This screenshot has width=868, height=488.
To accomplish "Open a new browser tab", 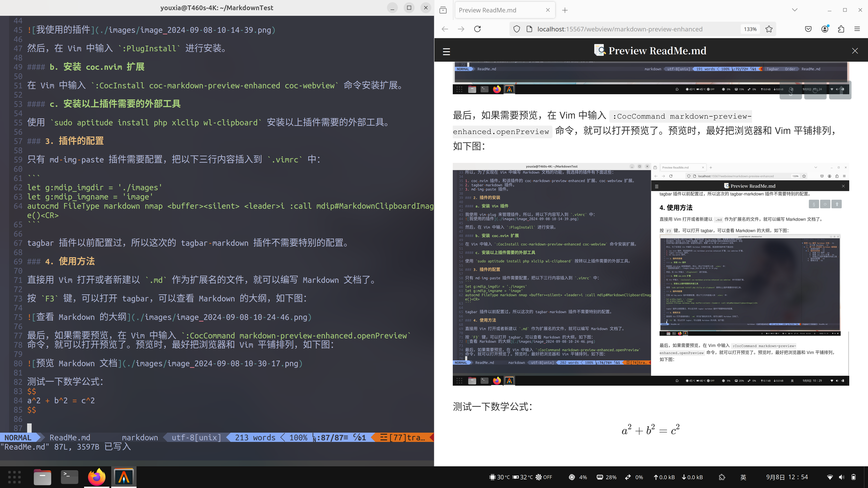I will click(565, 10).
